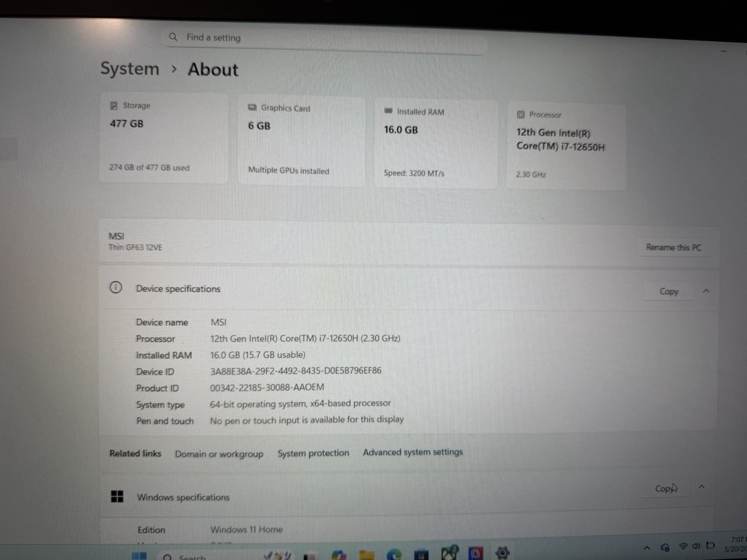Collapse the Device specifications section
The height and width of the screenshot is (560, 747).
click(705, 291)
